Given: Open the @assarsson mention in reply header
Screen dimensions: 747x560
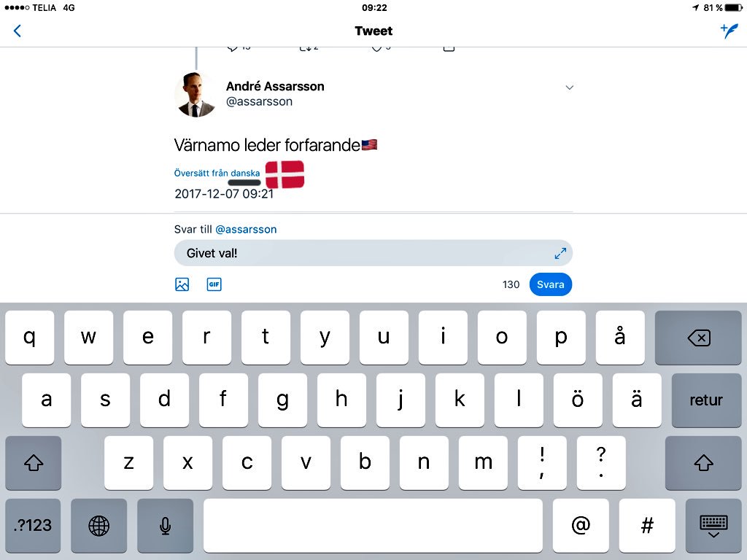Looking at the screenshot, I should [246, 230].
